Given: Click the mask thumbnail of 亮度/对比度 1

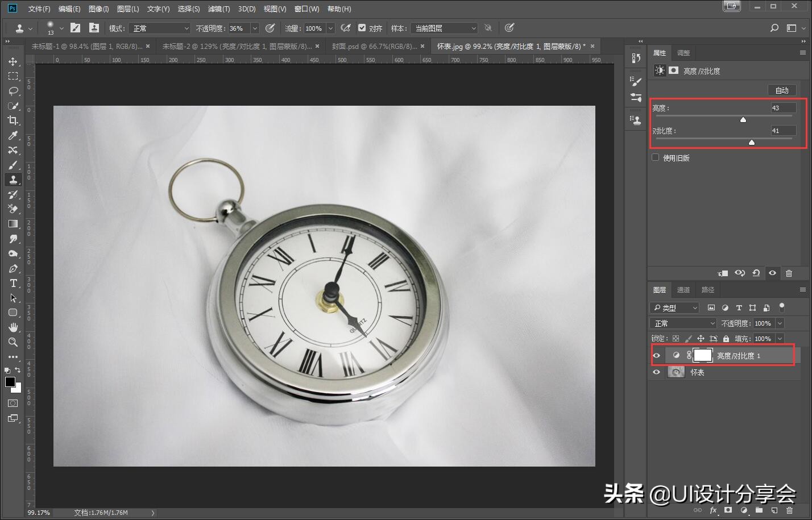Looking at the screenshot, I should (703, 355).
